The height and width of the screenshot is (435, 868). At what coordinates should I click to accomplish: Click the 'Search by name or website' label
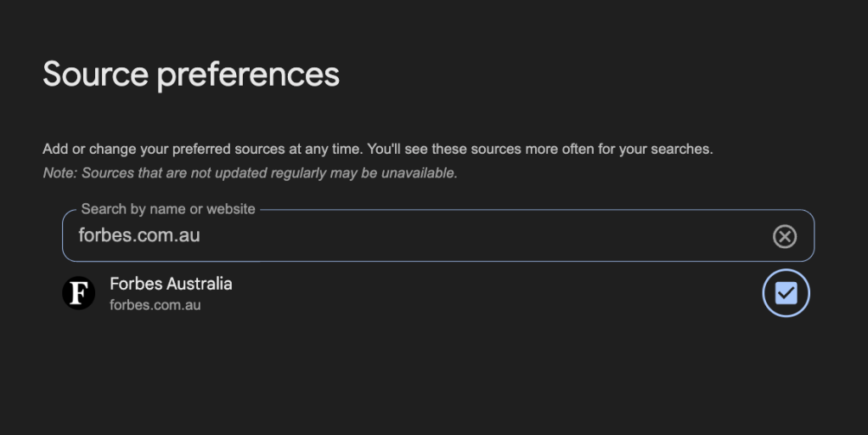coord(168,209)
